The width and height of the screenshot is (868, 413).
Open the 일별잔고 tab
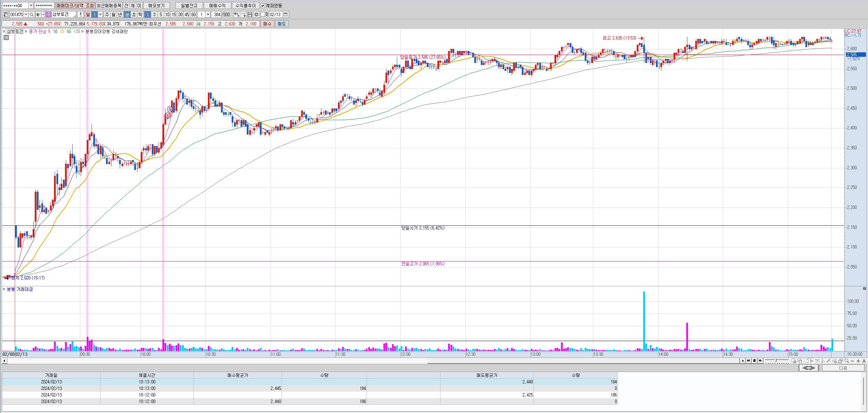189,6
